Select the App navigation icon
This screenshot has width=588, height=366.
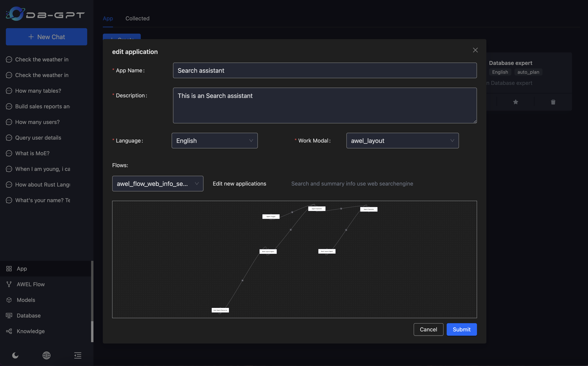tap(9, 268)
